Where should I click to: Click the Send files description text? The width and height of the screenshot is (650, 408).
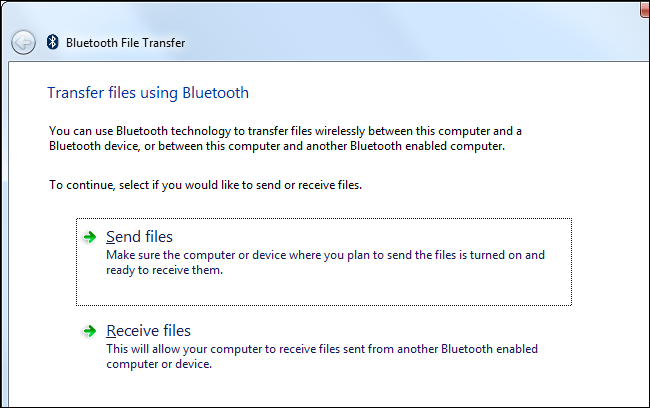[x=325, y=255]
